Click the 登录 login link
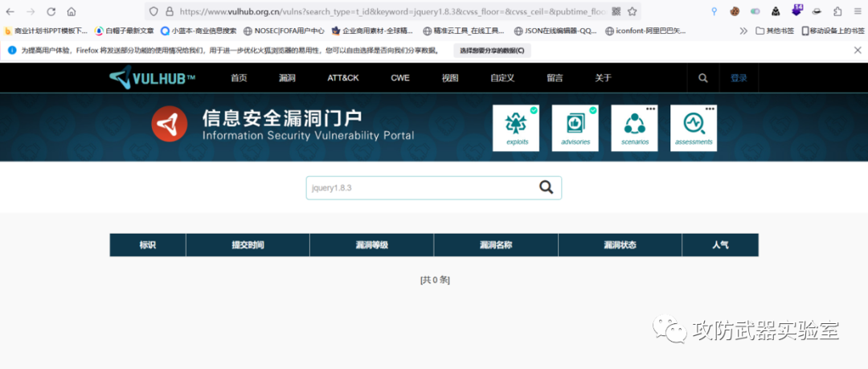The image size is (868, 369). click(x=739, y=78)
